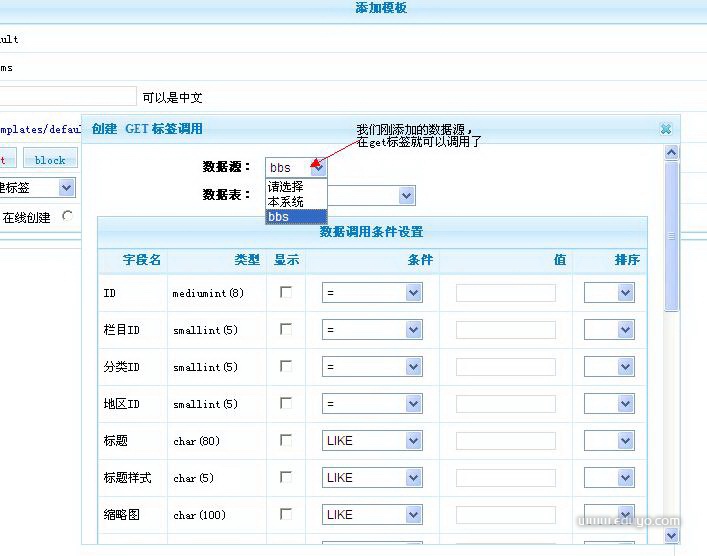Check the 标题 display checkbox
Screen dimensions: 707x556
(x=286, y=440)
